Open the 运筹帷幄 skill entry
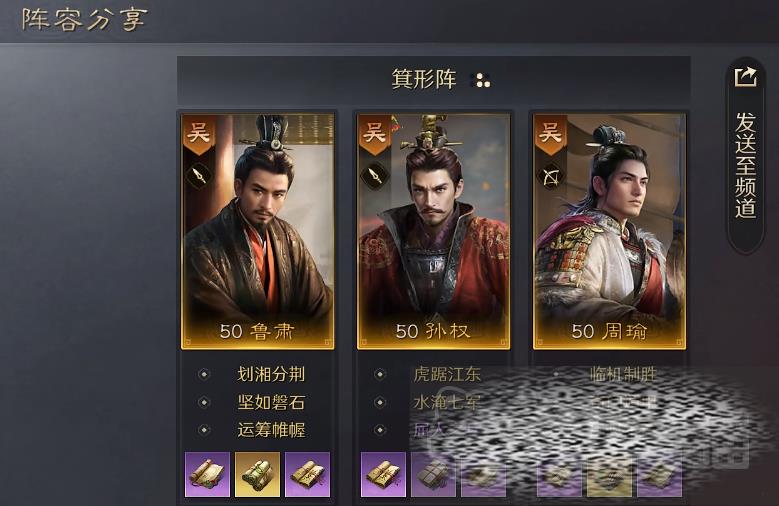 [x=271, y=430]
